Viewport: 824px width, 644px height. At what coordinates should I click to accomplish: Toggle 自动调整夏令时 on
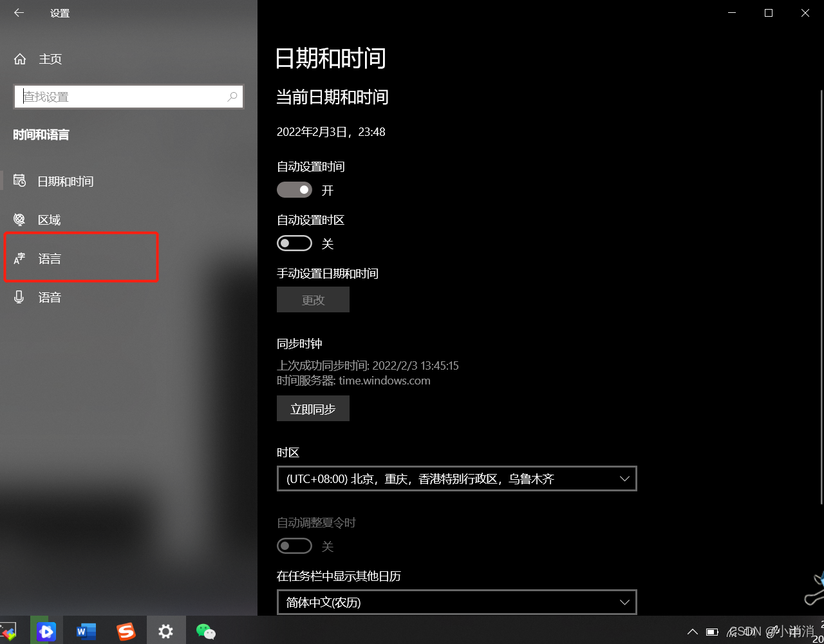(x=294, y=545)
